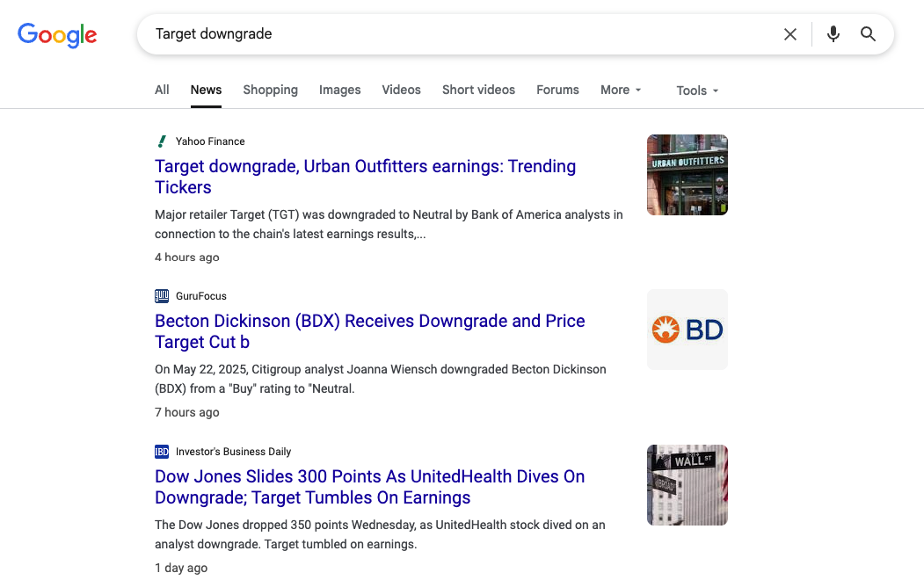
Task: Click the Google logo
Action: tap(57, 34)
